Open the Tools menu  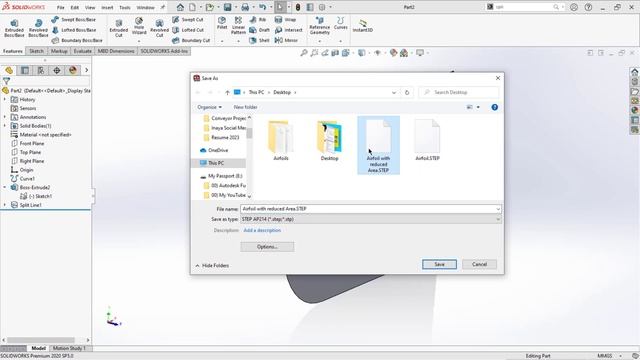(125, 7)
